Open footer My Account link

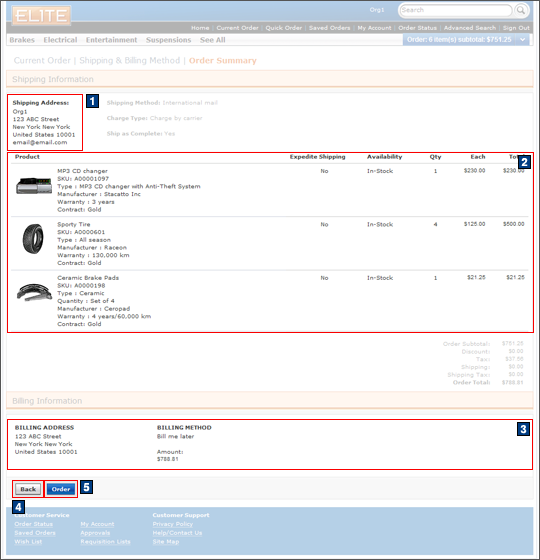(98, 524)
